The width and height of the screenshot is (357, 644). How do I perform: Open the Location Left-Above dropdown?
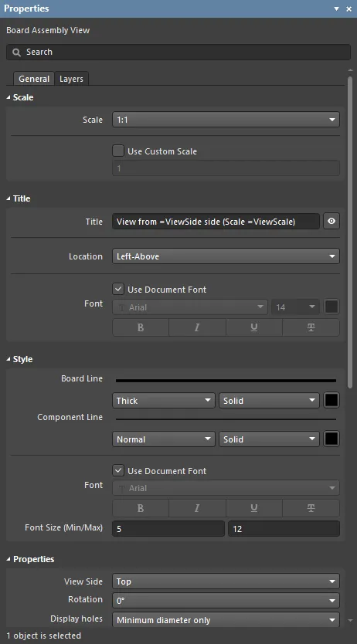226,256
